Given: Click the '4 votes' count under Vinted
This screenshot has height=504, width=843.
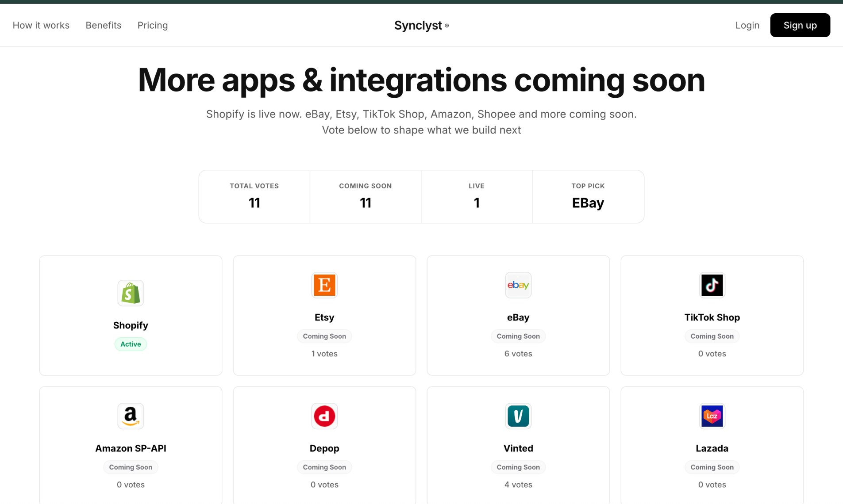Looking at the screenshot, I should pos(518,485).
